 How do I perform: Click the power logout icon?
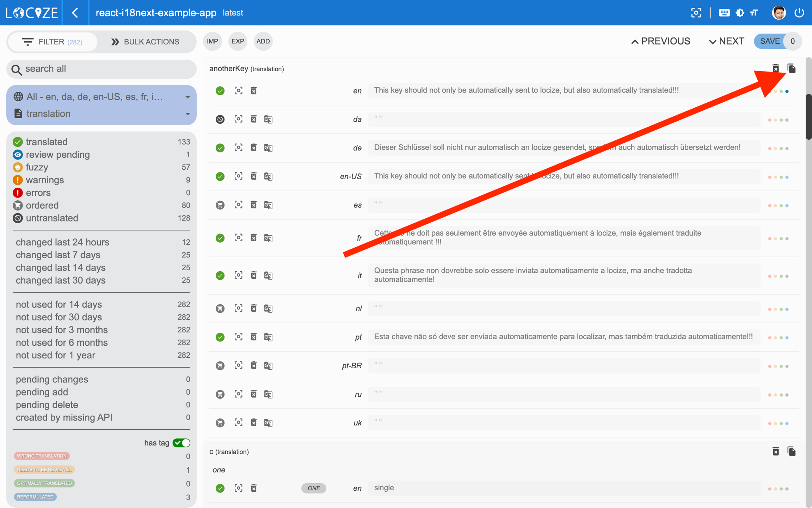tap(799, 13)
